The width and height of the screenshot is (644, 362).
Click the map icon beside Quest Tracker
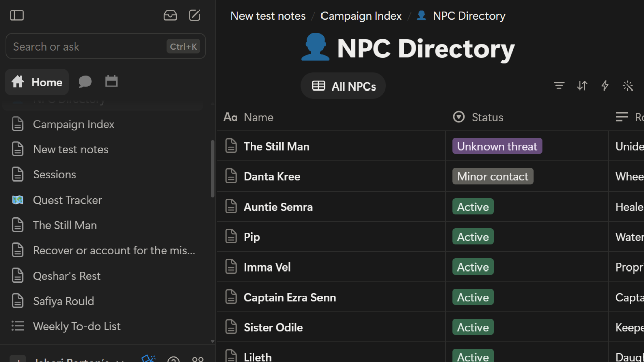(x=18, y=200)
